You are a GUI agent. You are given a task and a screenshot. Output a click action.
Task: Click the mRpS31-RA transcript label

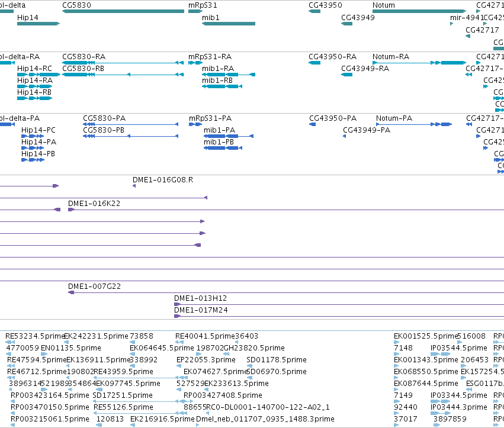click(210, 57)
